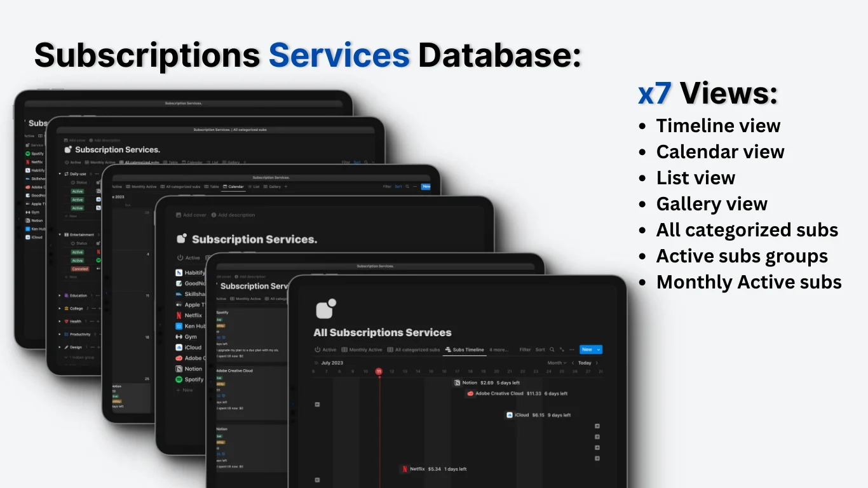868x488 pixels.
Task: Expand the '4 more...' views list
Action: [x=499, y=349]
